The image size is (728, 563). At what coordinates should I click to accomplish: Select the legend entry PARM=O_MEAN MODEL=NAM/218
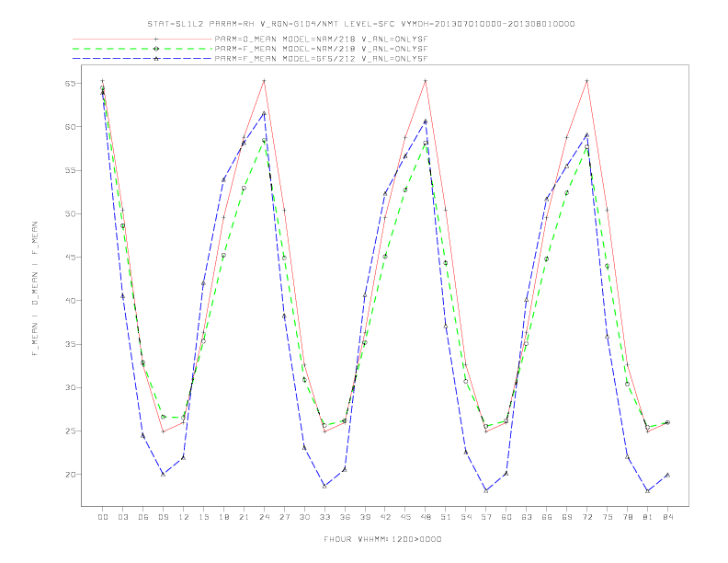tap(321, 40)
